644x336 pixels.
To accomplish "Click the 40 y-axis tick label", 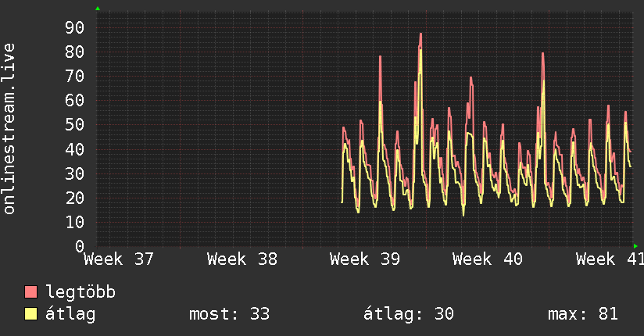I will pyautogui.click(x=75, y=149).
